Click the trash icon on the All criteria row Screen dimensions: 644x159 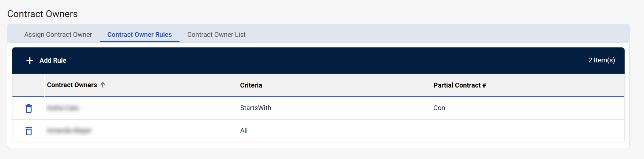(x=29, y=131)
